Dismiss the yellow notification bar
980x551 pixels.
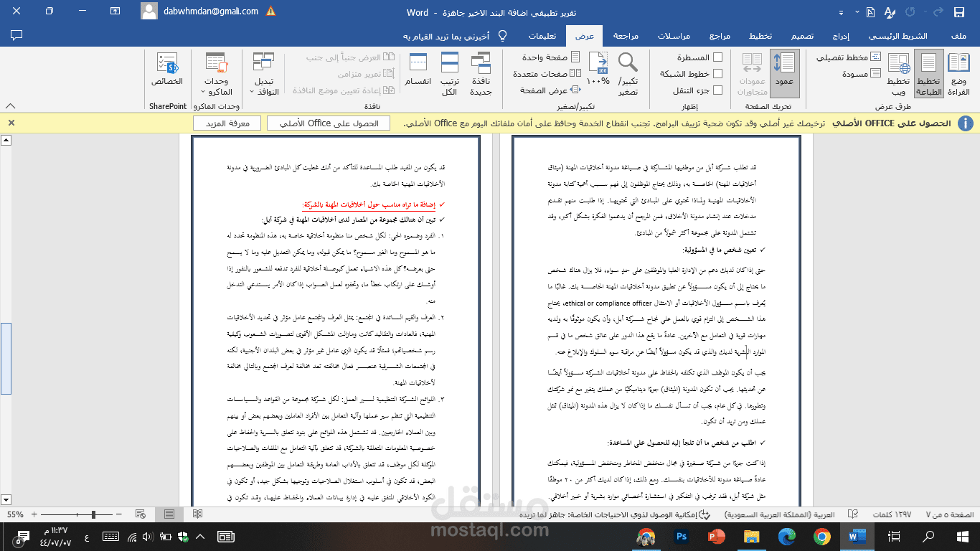(x=11, y=123)
